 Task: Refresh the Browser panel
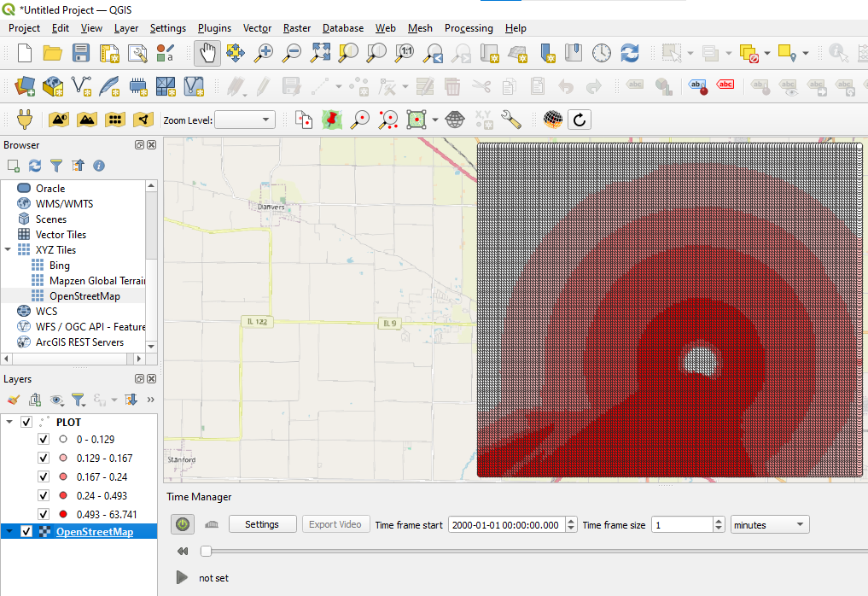(x=35, y=166)
